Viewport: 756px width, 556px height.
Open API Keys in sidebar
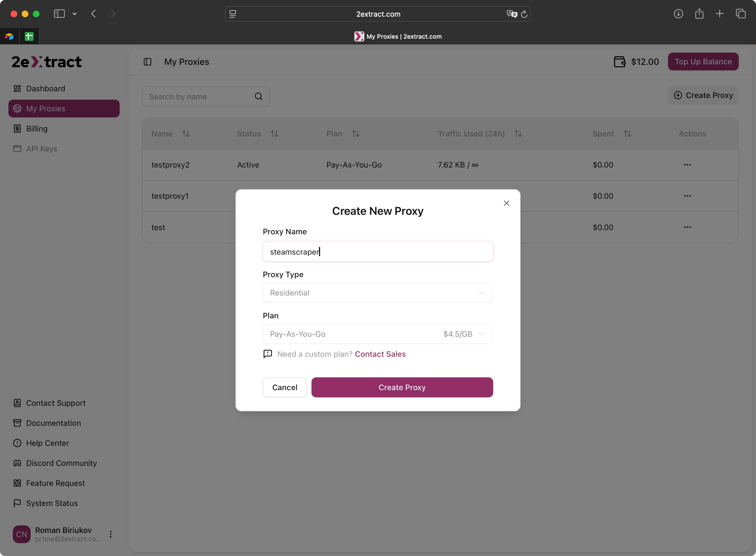pos(41,149)
